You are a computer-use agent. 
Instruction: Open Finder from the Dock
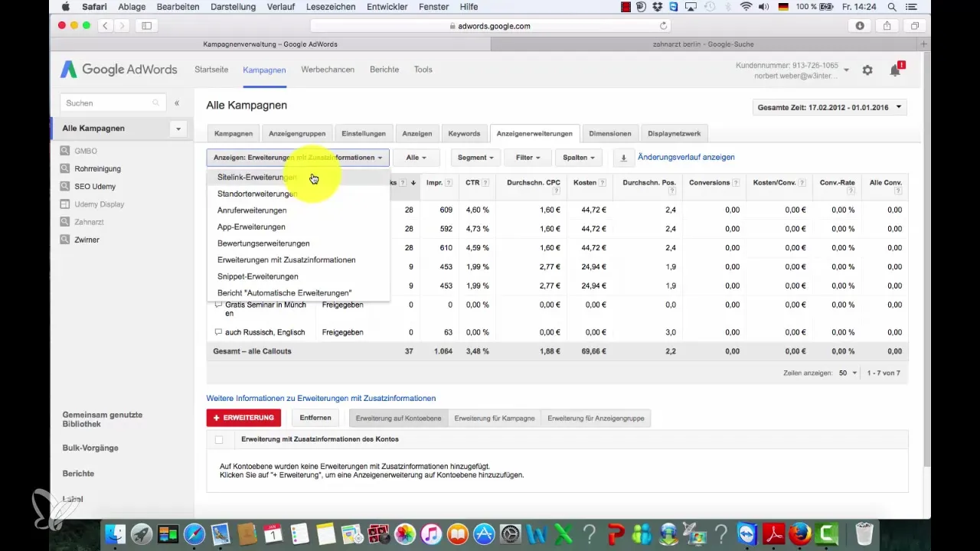pyautogui.click(x=114, y=533)
